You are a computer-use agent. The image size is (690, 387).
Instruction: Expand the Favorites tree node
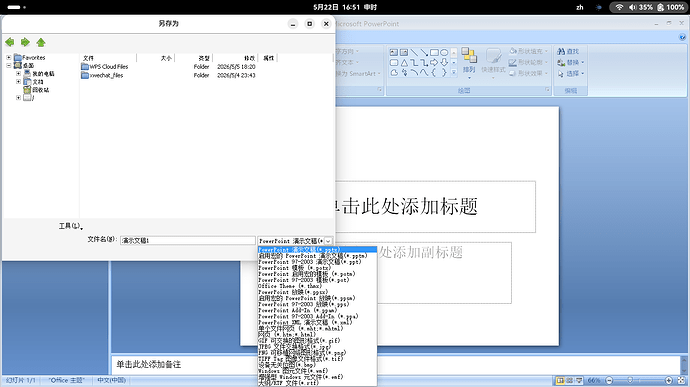click(x=9, y=58)
